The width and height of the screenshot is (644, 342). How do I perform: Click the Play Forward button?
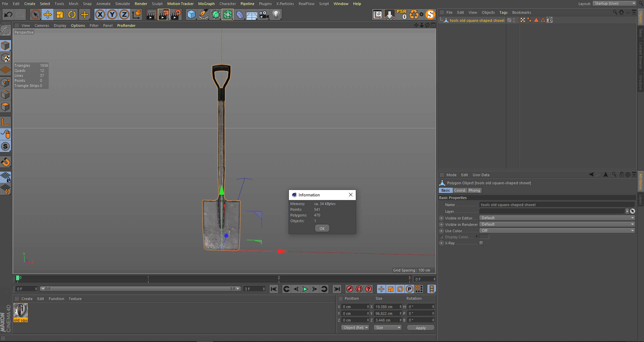(305, 289)
